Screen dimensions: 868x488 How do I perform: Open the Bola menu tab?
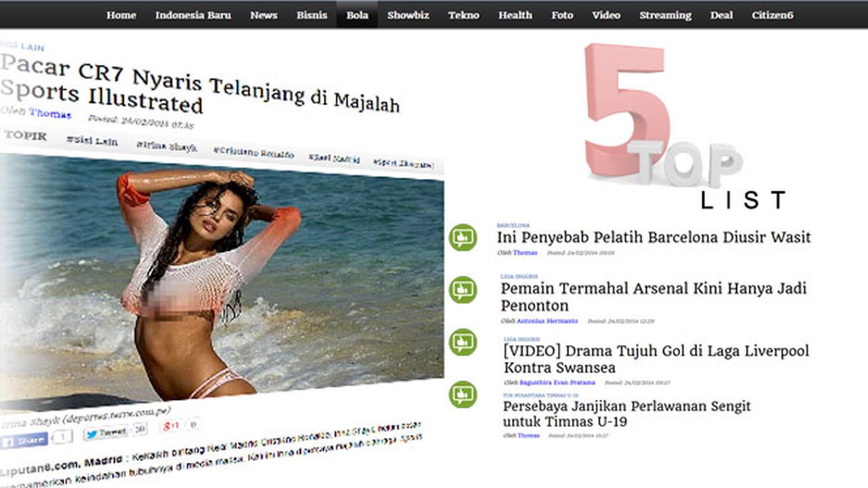(x=357, y=15)
